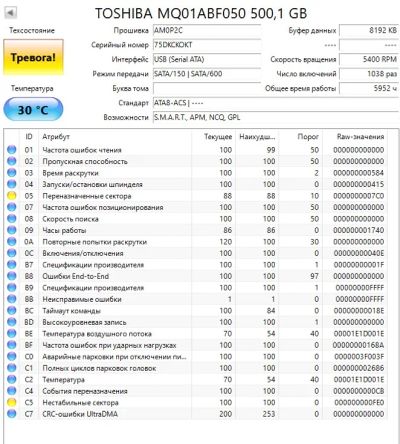Select the Таймаут команды attribute name
This screenshot has height=444, width=400.
tap(71, 311)
